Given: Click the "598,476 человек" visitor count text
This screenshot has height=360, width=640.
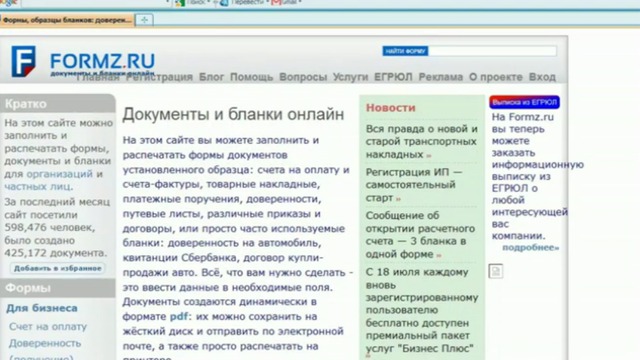Looking at the screenshot, I should point(49,227).
